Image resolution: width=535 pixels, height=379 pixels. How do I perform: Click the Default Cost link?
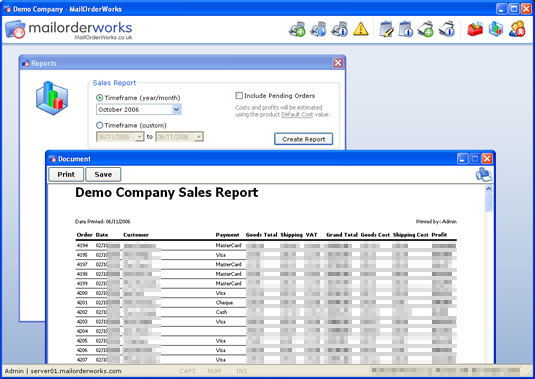click(297, 115)
